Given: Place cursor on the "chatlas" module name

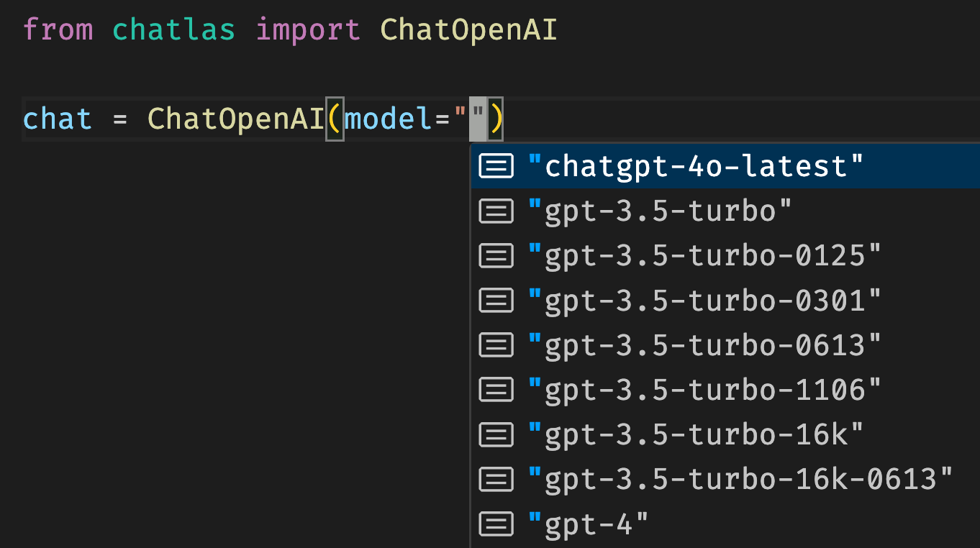Looking at the screenshot, I should tap(173, 30).
